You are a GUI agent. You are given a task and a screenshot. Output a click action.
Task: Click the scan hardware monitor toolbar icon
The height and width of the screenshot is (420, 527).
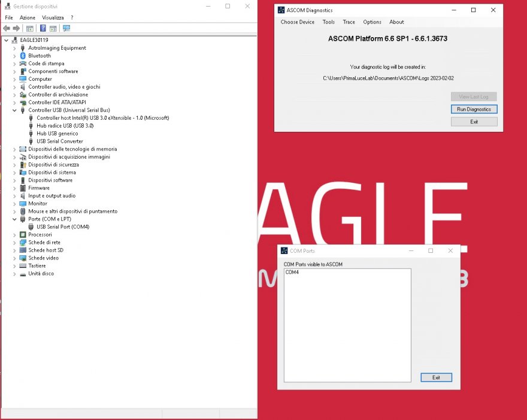click(x=66, y=28)
